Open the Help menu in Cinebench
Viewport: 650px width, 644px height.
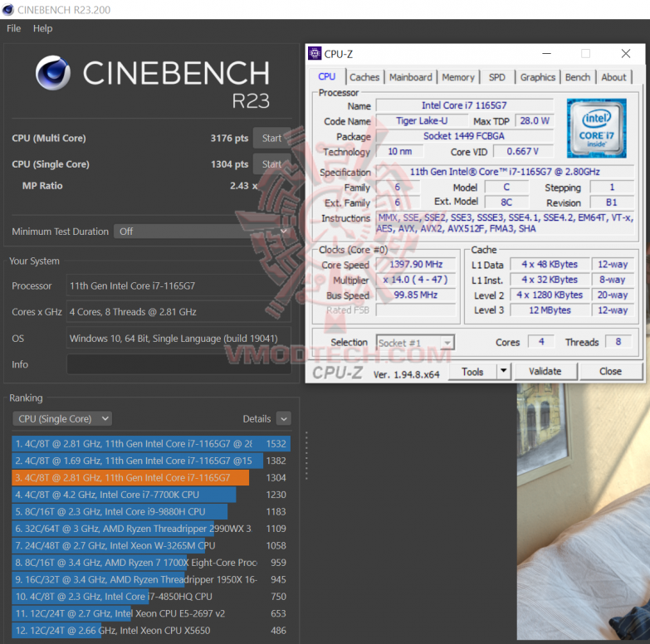tap(42, 28)
